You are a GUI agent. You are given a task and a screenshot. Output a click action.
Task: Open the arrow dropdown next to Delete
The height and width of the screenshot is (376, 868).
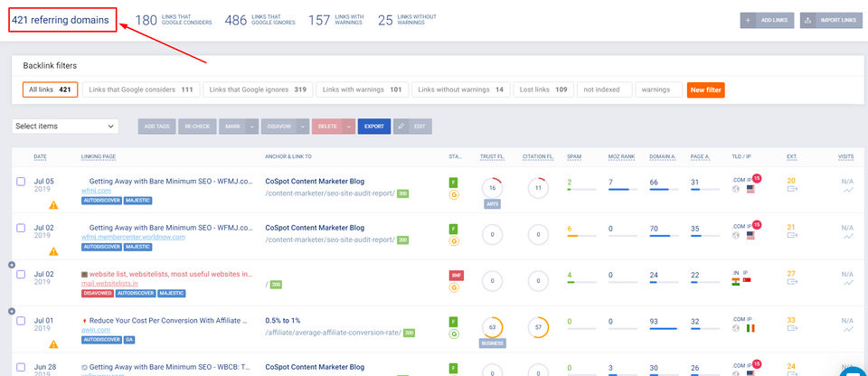349,127
